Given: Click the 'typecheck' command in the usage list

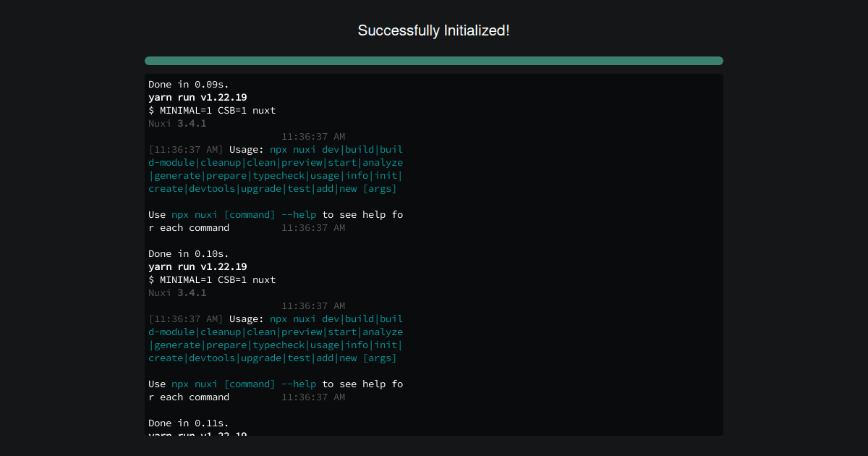Looking at the screenshot, I should point(278,175).
